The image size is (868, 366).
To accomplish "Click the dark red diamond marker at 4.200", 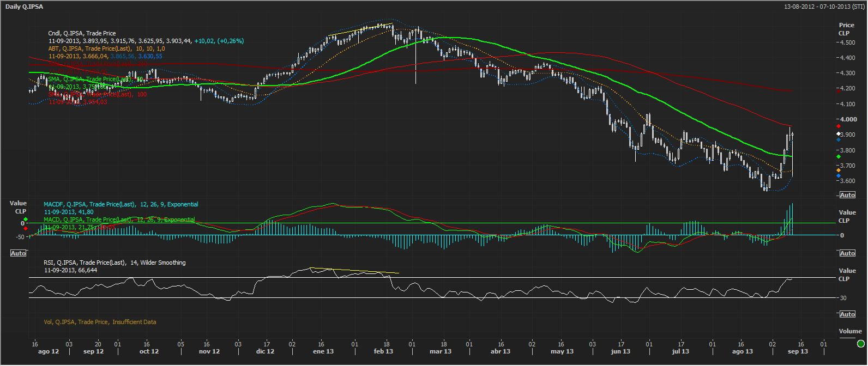I will pos(839,91).
